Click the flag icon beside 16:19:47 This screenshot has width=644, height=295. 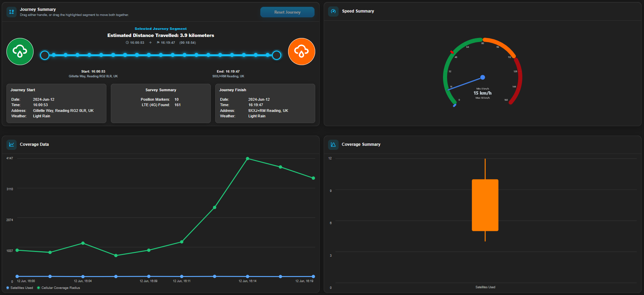(x=158, y=43)
